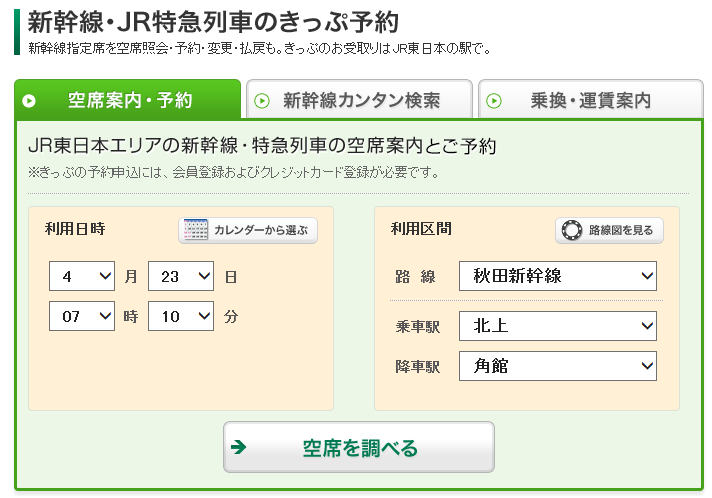712x498 pixels.
Task: Click the play icon on 乗換・運賃案内 tab
Action: click(x=494, y=101)
